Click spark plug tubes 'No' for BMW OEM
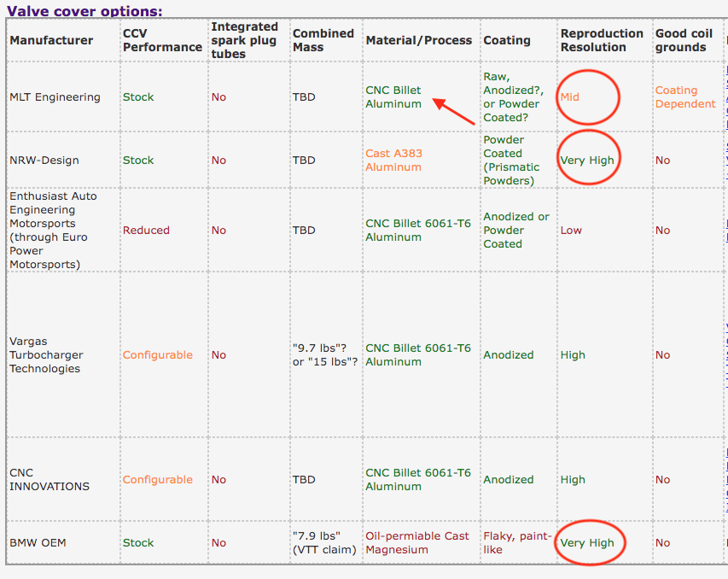 pyautogui.click(x=218, y=543)
